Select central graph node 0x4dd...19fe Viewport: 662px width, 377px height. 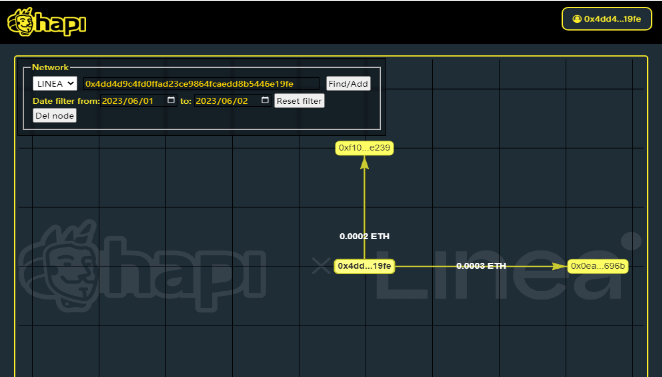pyautogui.click(x=364, y=266)
